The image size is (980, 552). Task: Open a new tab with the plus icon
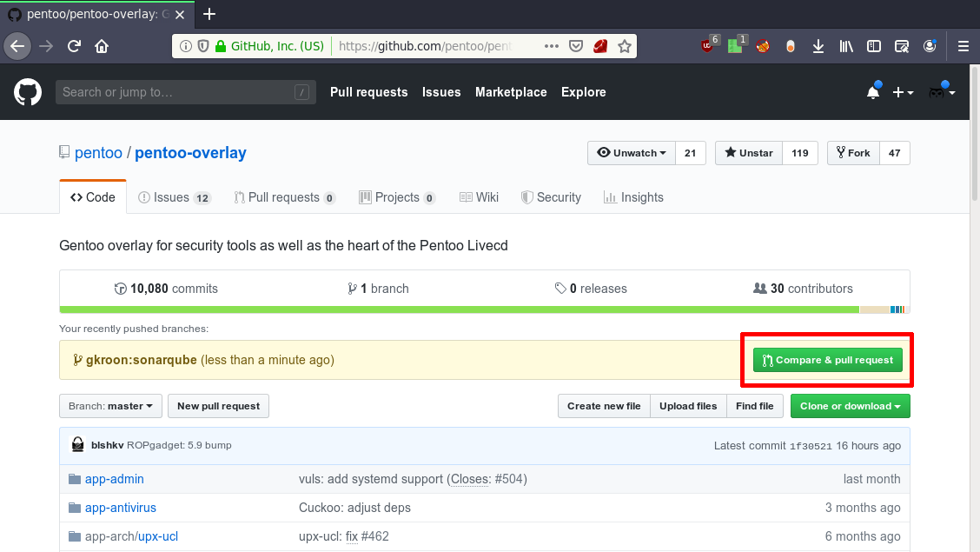click(209, 14)
